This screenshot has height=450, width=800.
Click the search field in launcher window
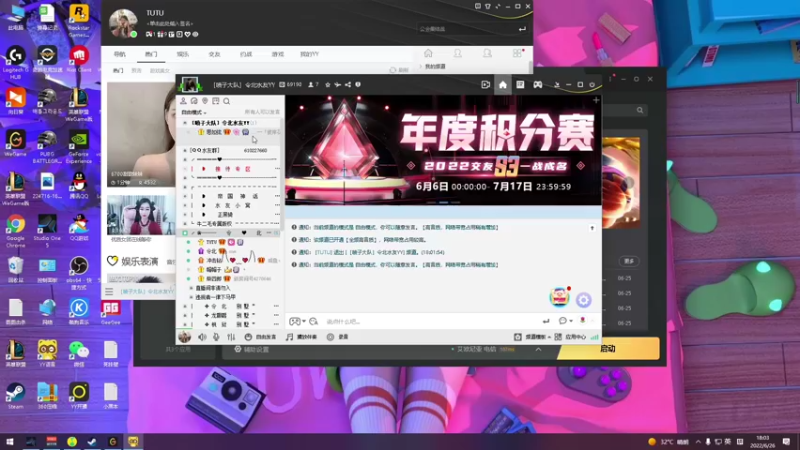click(x=624, y=110)
